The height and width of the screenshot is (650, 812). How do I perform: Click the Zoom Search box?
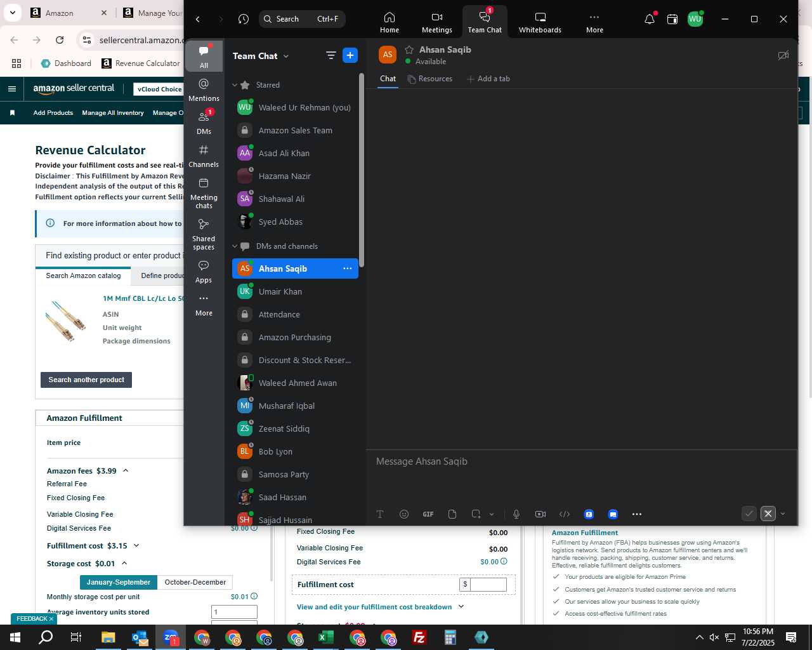click(302, 19)
